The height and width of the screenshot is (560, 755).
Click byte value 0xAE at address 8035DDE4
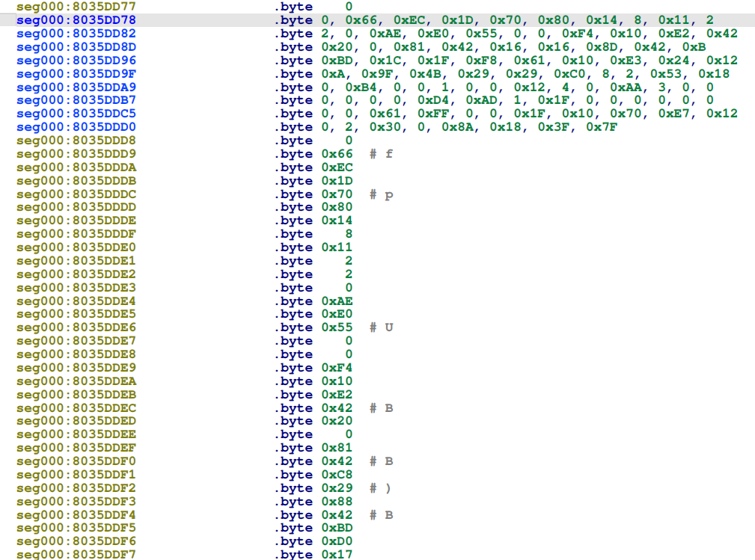click(337, 301)
